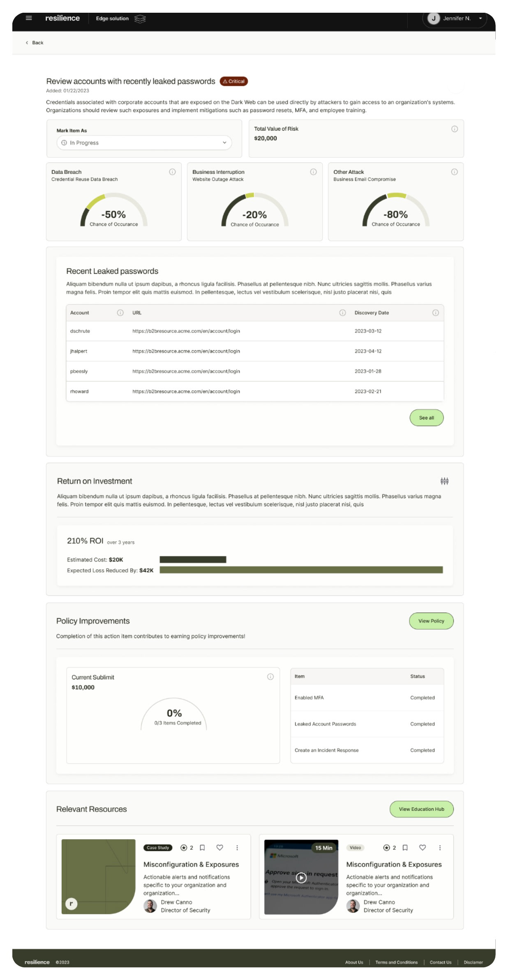The width and height of the screenshot is (513, 980).
Task: Click the See all button
Action: tap(426, 418)
